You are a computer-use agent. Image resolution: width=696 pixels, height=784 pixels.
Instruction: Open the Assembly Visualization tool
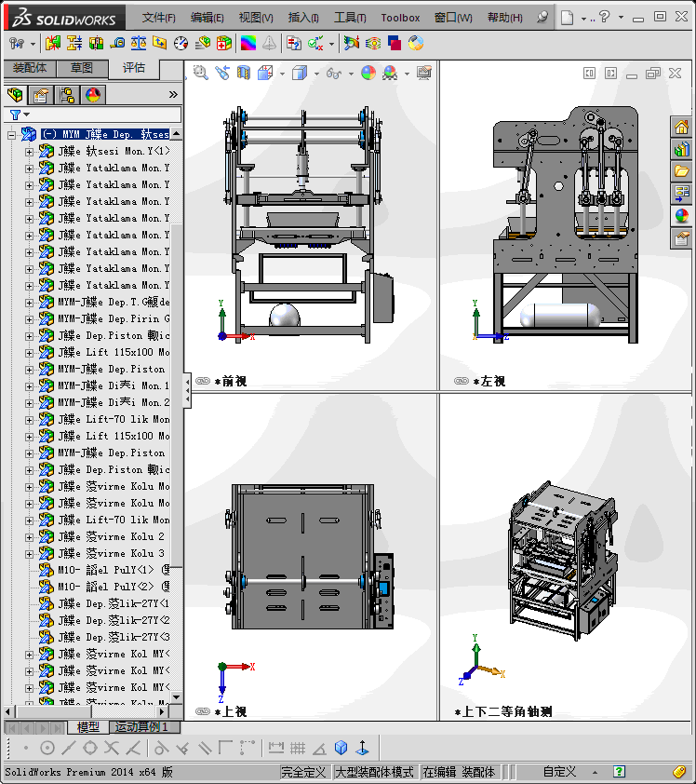(x=202, y=44)
